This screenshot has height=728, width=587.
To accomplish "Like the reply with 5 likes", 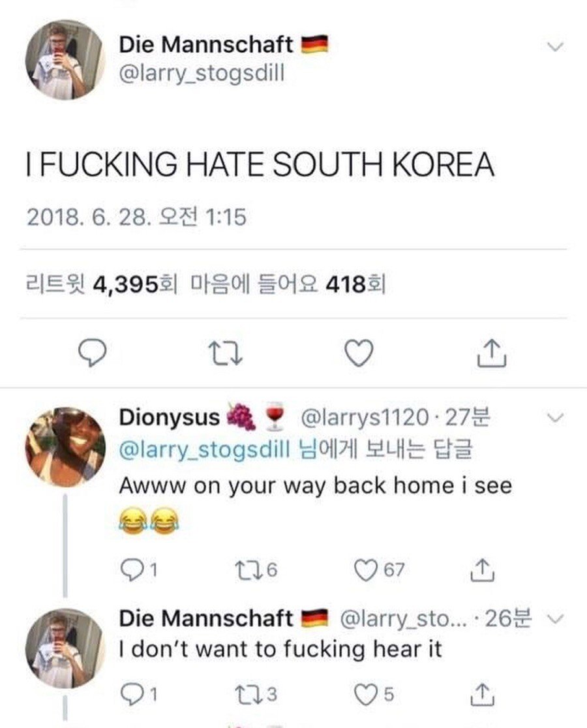I will click(363, 694).
